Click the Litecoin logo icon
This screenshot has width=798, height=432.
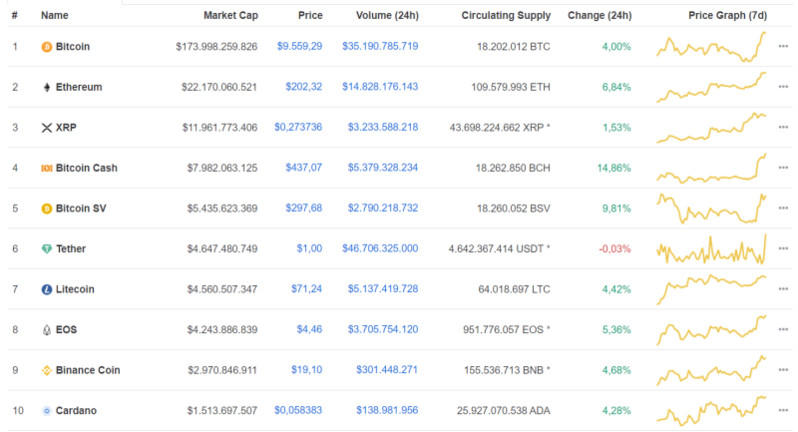pos(46,289)
